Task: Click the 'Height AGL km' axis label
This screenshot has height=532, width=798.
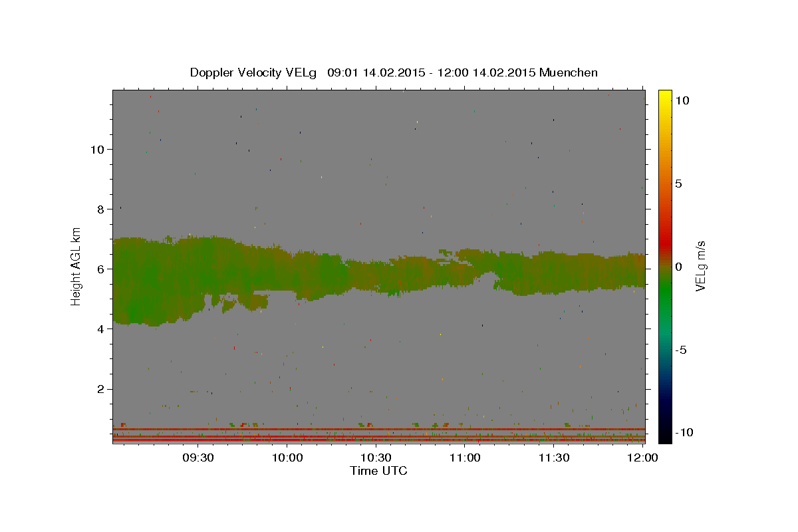Action: (76, 267)
